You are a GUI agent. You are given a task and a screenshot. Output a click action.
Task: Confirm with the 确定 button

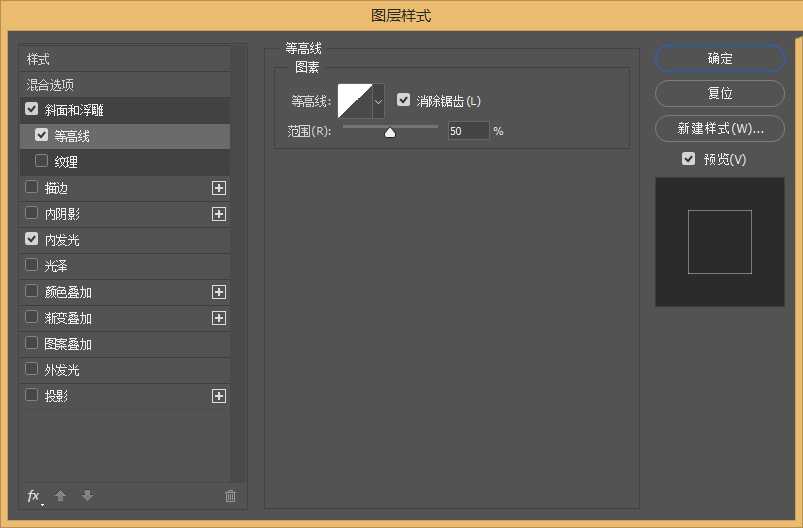720,58
